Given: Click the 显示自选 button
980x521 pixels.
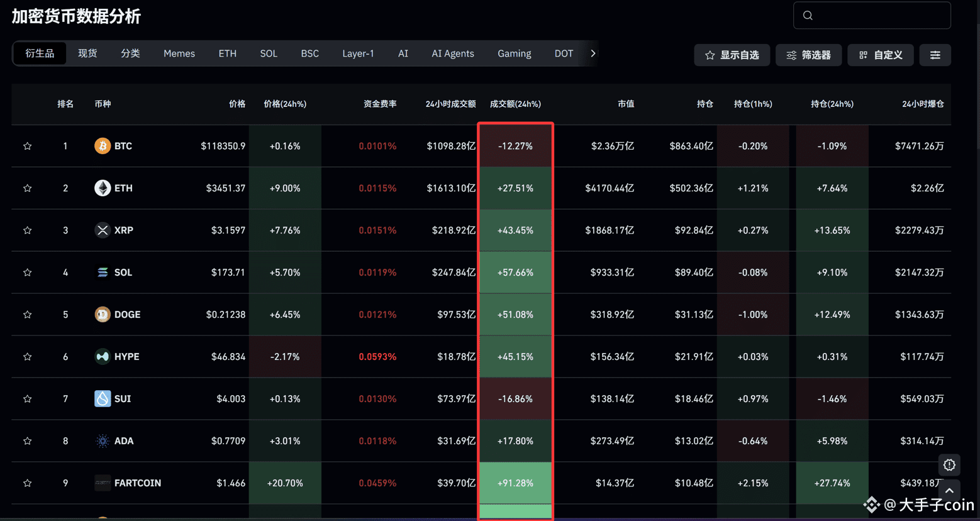Looking at the screenshot, I should click(732, 55).
